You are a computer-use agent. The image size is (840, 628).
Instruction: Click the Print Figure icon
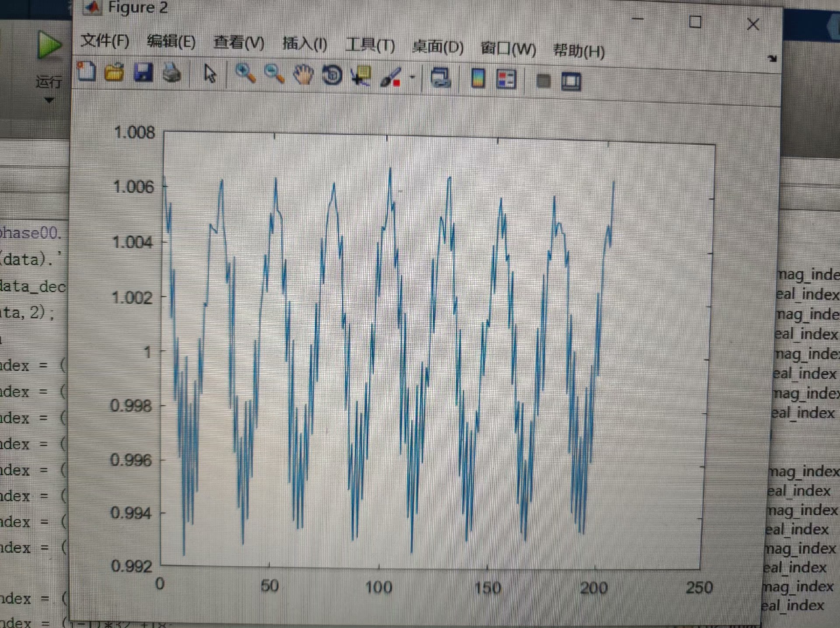[172, 73]
